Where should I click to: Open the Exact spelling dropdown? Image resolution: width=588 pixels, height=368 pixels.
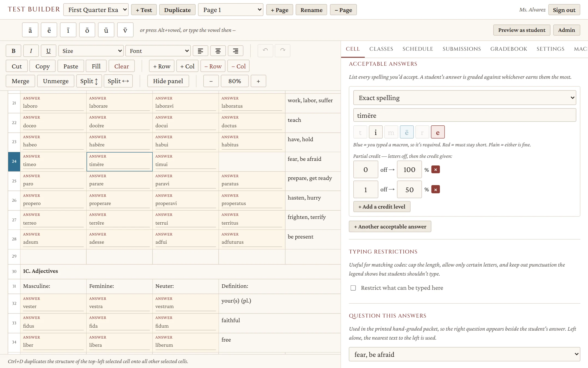click(465, 98)
